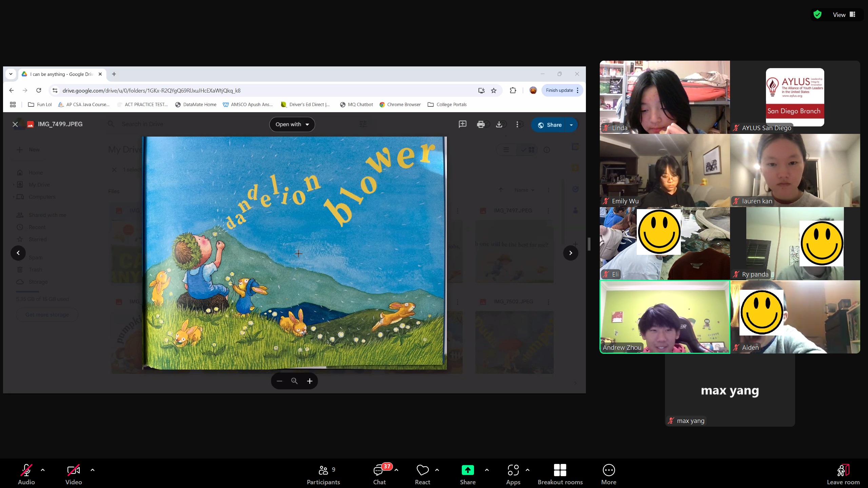Image resolution: width=868 pixels, height=488 pixels.
Task: Open College Portals bookmark folder
Action: [447, 105]
